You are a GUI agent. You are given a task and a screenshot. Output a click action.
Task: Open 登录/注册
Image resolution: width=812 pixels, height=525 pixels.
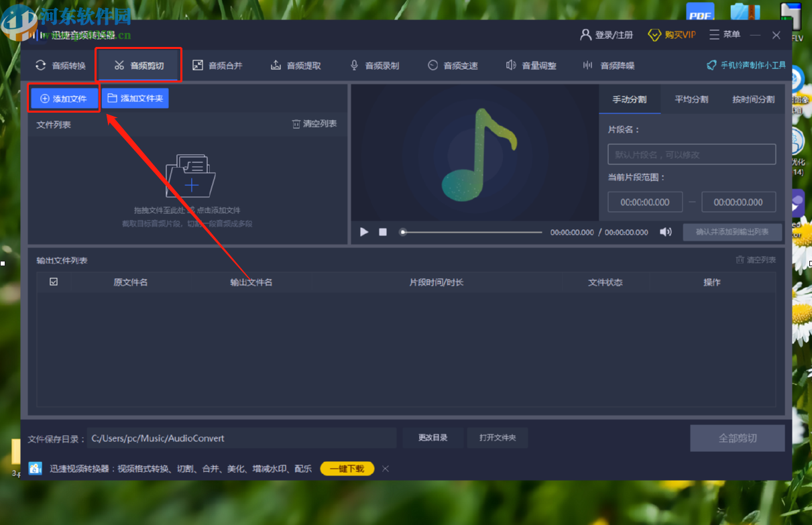(607, 35)
